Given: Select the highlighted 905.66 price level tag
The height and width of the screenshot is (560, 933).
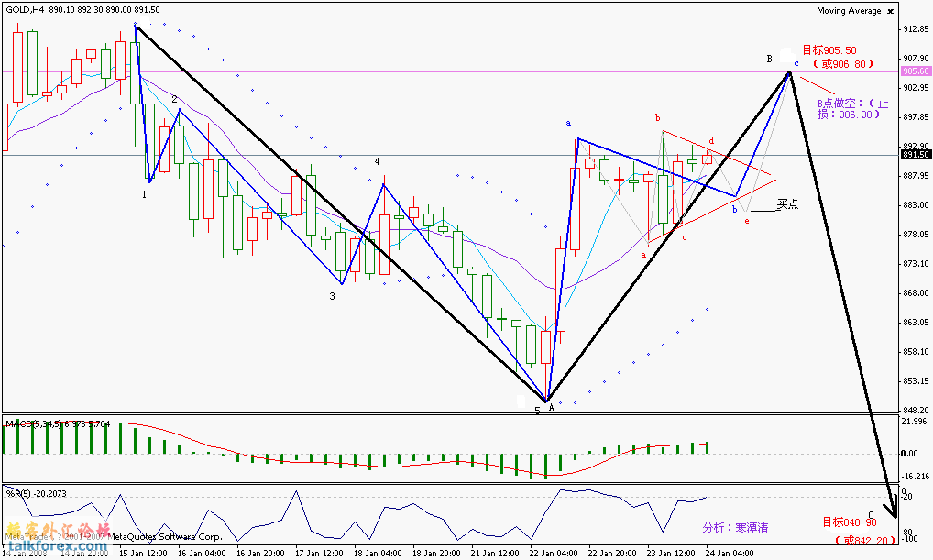Looking at the screenshot, I should click(916, 71).
